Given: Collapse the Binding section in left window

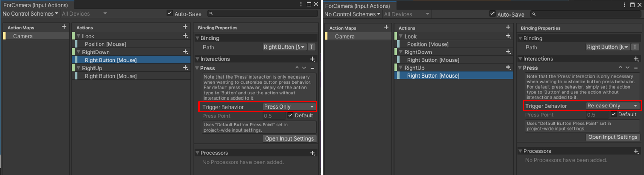Looking at the screenshot, I should (x=198, y=38).
